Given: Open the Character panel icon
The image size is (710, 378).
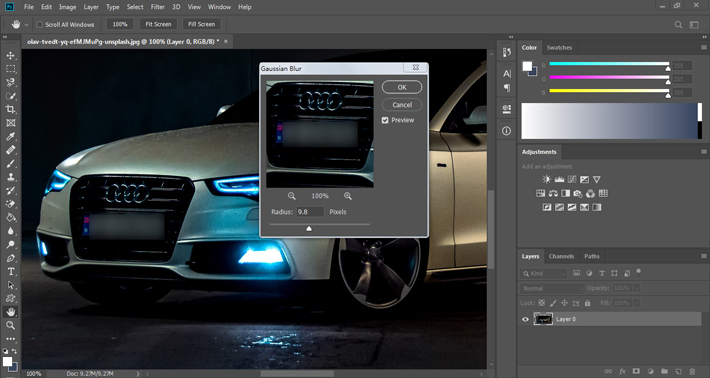Looking at the screenshot, I should click(506, 73).
